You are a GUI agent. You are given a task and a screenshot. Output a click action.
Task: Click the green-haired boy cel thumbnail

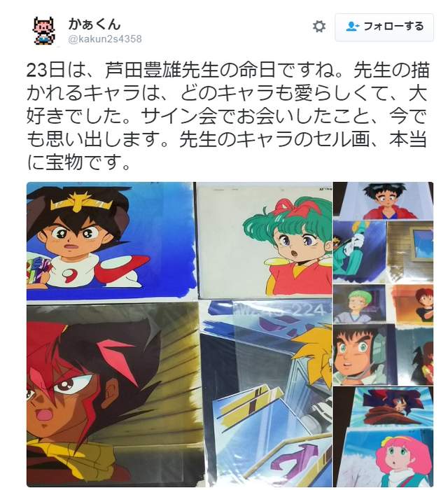coord(359,304)
